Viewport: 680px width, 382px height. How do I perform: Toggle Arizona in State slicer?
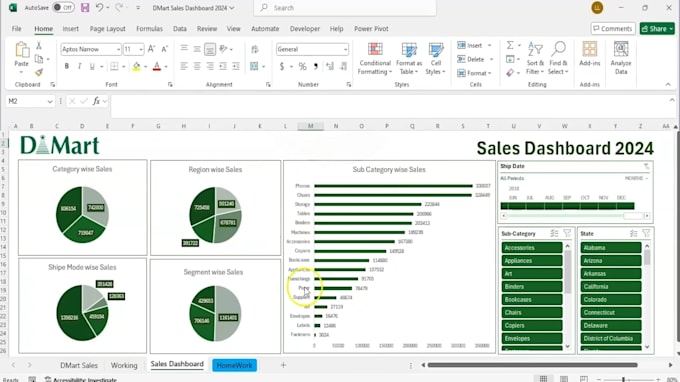point(611,261)
